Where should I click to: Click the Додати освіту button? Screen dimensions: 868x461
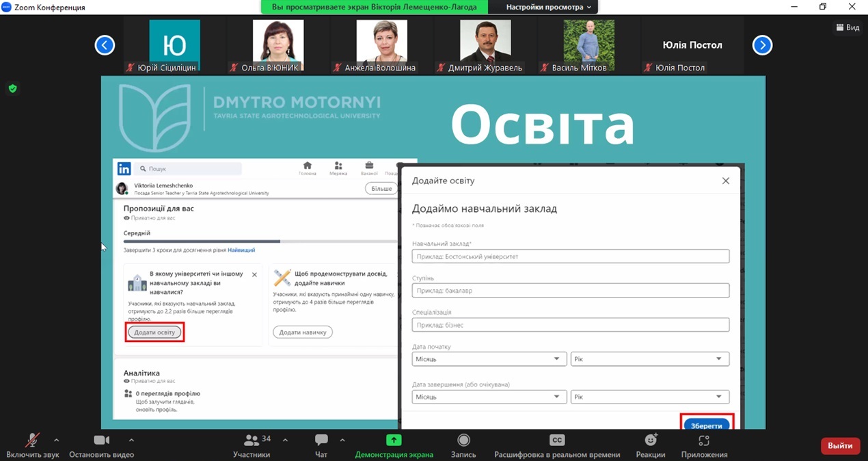click(154, 332)
